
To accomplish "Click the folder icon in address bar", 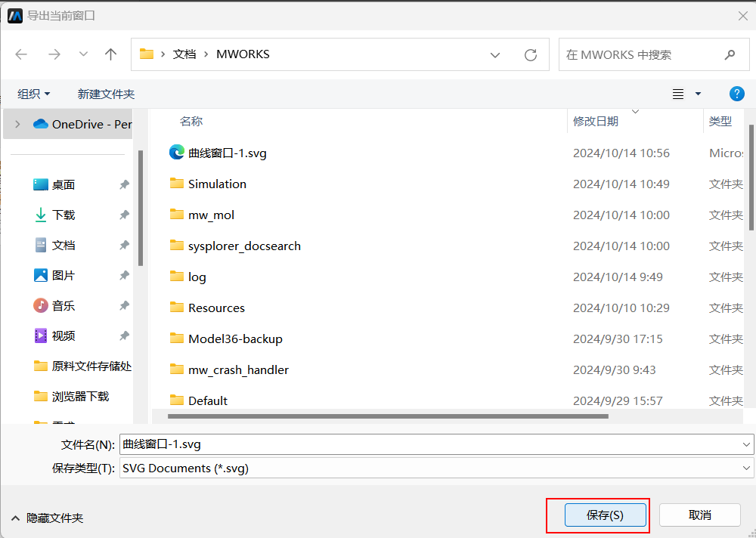I will click(x=147, y=54).
